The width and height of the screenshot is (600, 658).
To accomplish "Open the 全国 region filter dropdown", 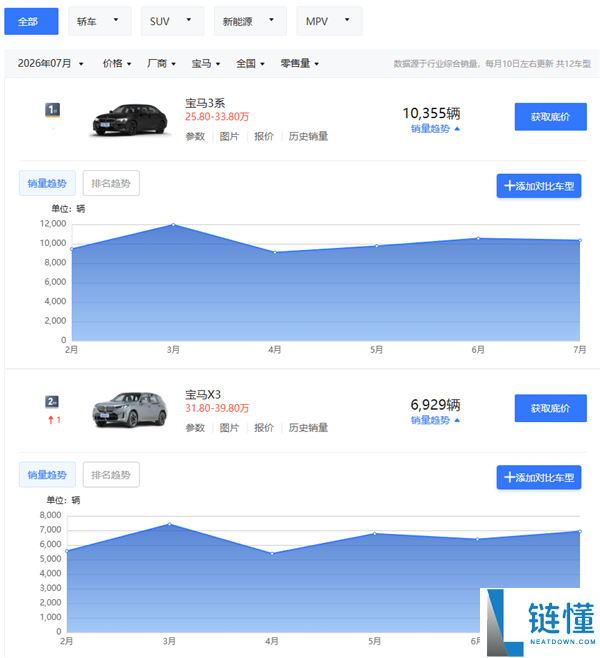I will [250, 63].
